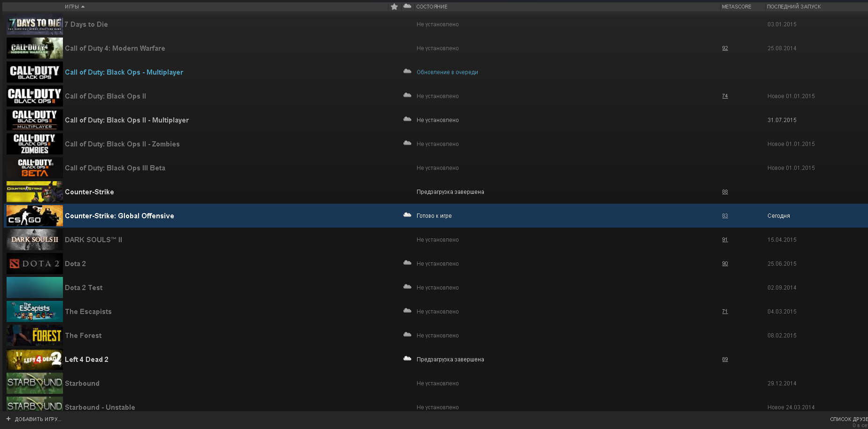Select Call of Duty: Black Ops III Beta title
Viewport: 868px width, 429px height.
115,168
